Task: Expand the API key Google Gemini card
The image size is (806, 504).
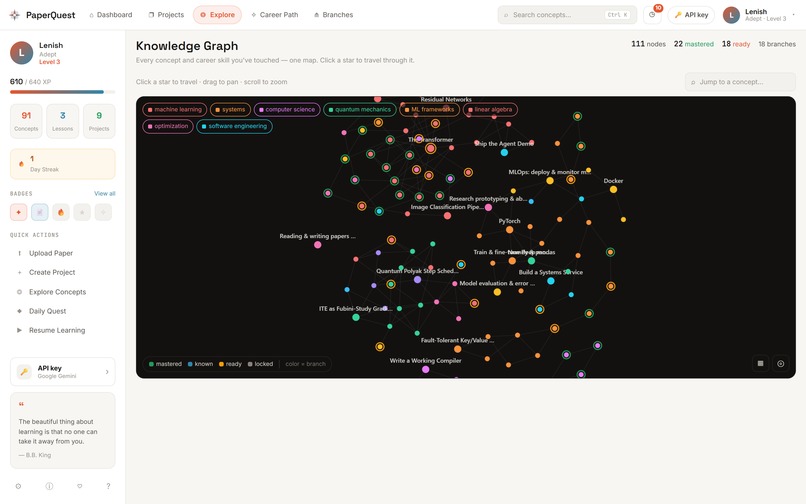Action: (63, 371)
